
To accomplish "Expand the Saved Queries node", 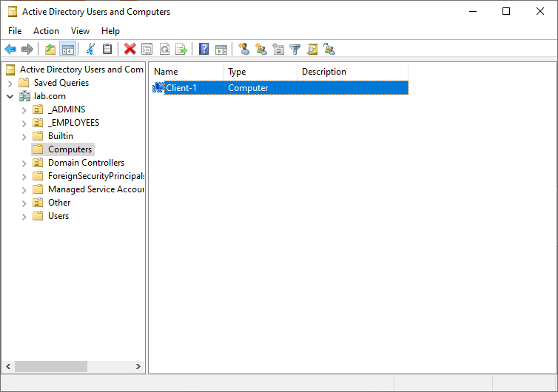I will click(10, 84).
